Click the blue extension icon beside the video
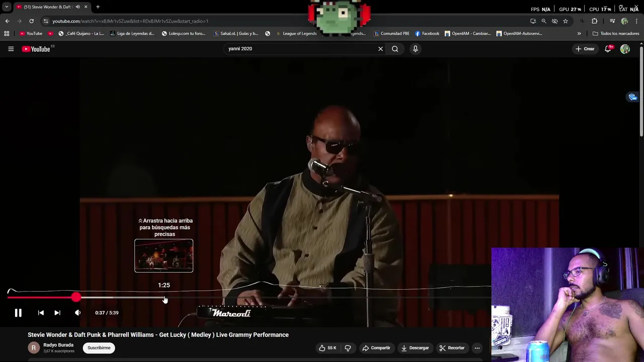Image resolution: width=644 pixels, height=362 pixels. (x=633, y=97)
